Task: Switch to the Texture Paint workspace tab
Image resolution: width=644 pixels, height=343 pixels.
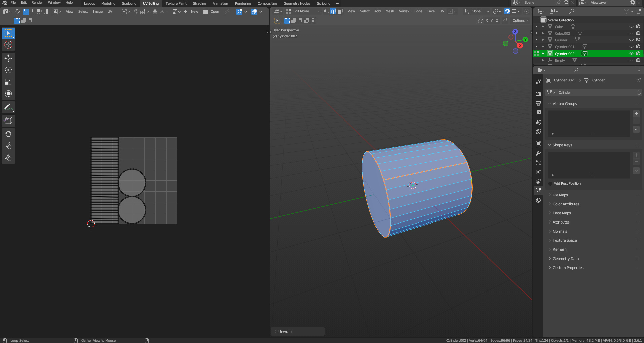Action: (x=176, y=3)
